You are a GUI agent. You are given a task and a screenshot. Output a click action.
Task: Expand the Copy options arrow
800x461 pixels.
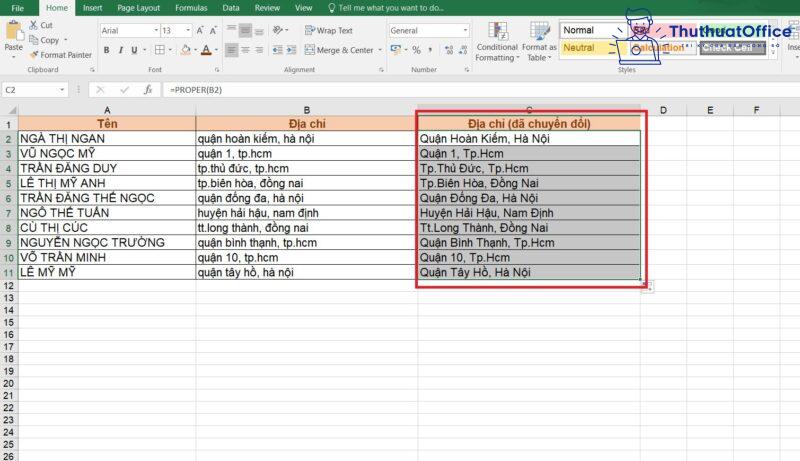tap(65, 40)
